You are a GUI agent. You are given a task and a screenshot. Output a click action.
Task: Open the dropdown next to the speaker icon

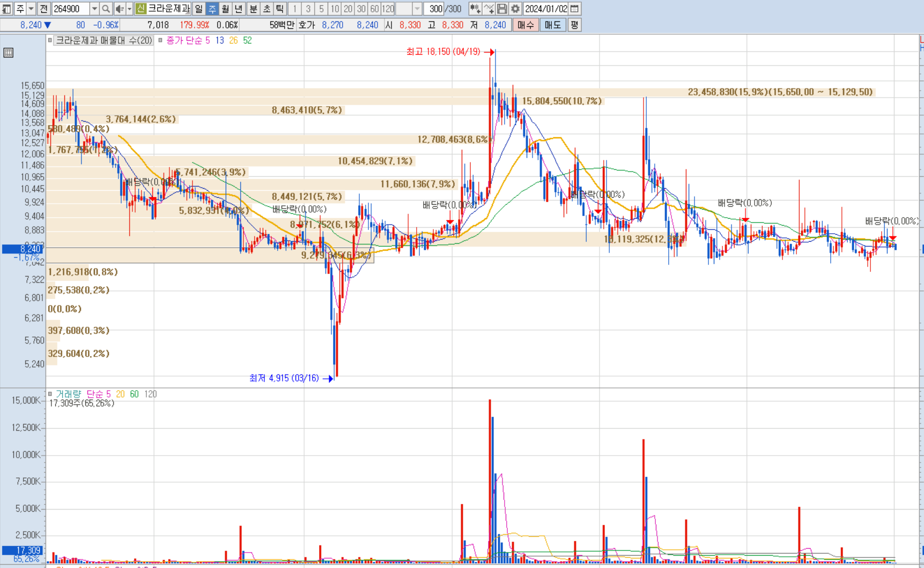click(129, 9)
